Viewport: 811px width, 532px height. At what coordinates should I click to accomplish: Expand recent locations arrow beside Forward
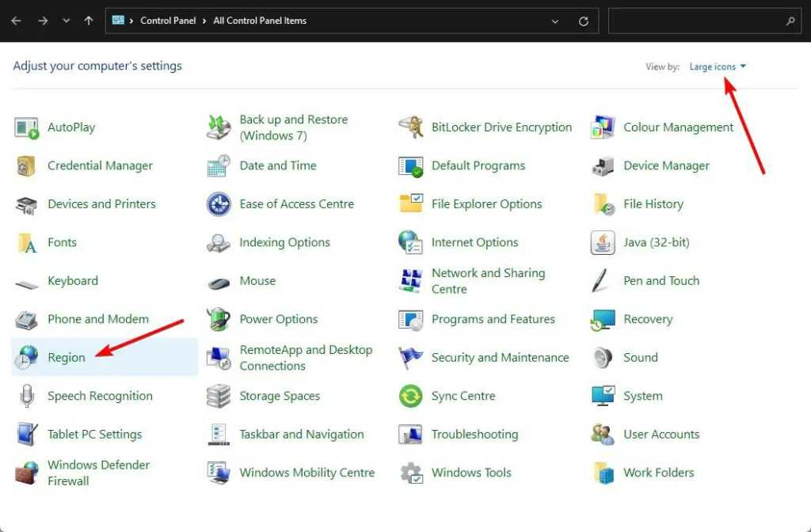tap(65, 21)
